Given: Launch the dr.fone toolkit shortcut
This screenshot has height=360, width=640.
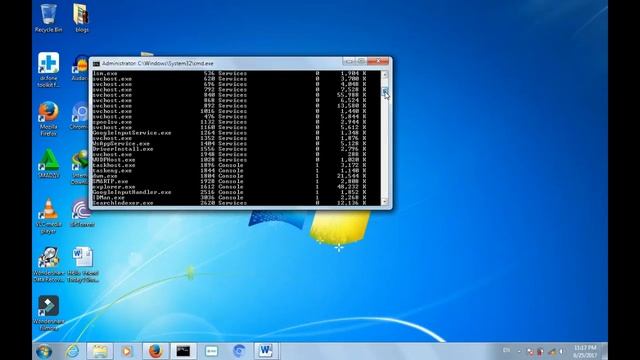Looking at the screenshot, I should point(48,69).
